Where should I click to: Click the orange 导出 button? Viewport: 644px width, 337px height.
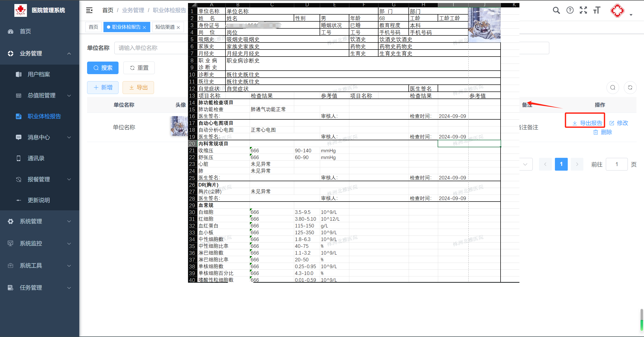click(138, 87)
